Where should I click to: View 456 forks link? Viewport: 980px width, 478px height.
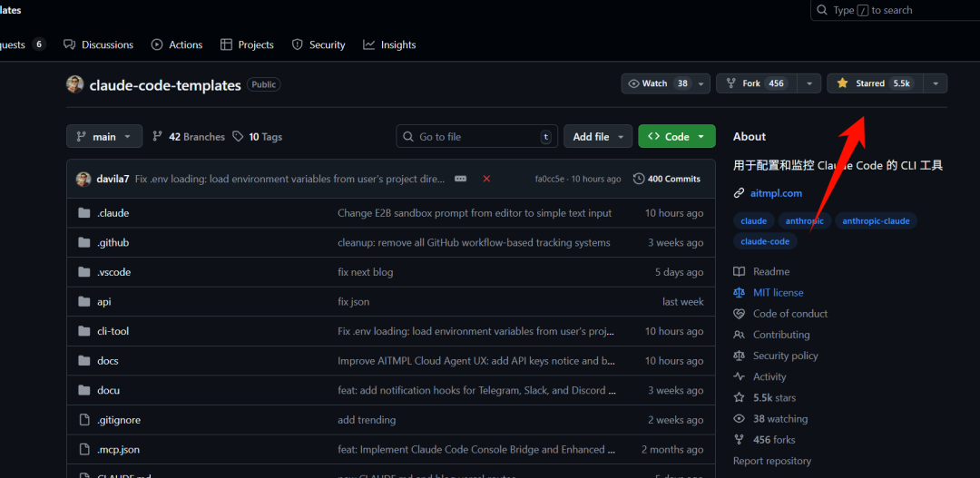click(774, 440)
